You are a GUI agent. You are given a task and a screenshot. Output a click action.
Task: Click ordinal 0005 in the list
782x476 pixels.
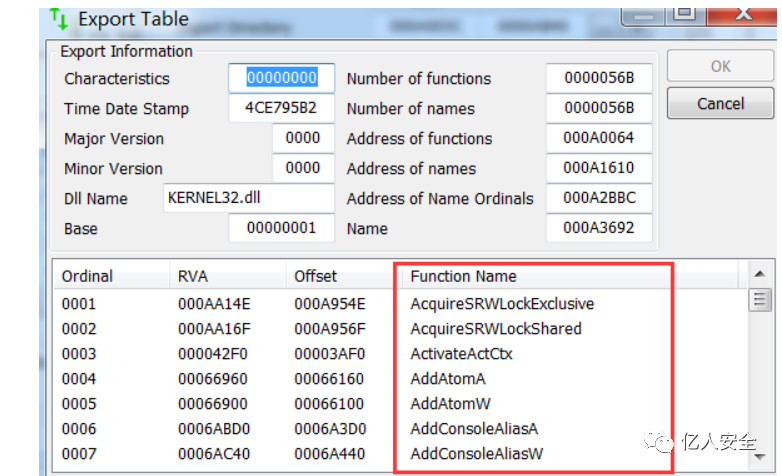click(79, 404)
